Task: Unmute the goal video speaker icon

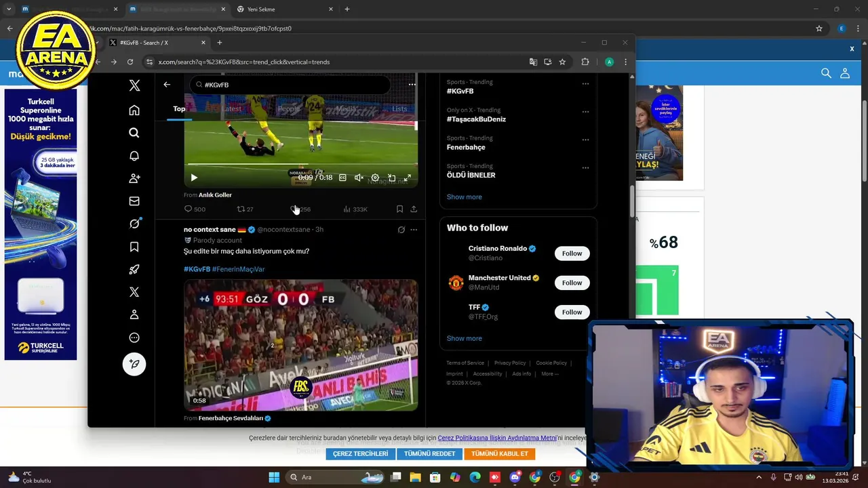Action: [x=359, y=178]
